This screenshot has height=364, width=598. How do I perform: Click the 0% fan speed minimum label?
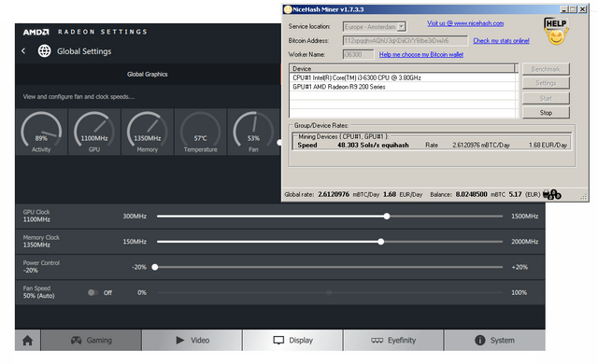pyautogui.click(x=142, y=293)
